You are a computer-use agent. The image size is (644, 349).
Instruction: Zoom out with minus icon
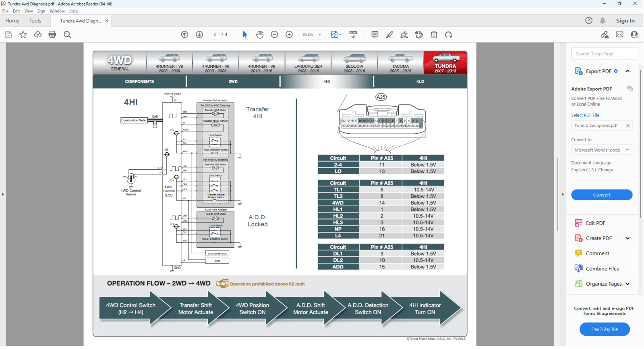click(274, 35)
